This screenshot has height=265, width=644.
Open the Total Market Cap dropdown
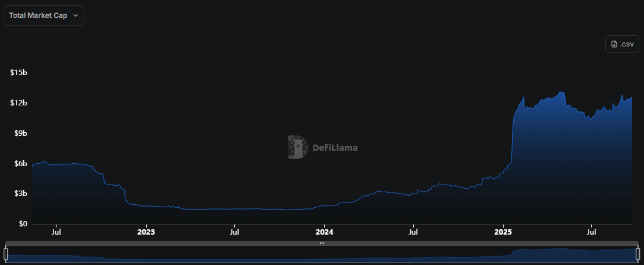43,15
